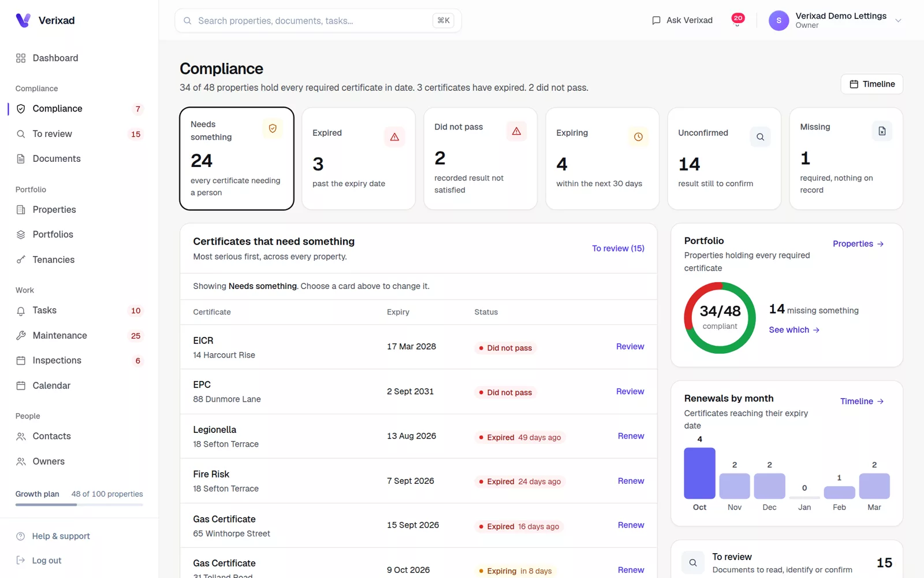The image size is (924, 578).
Task: Open Timeline link in Renewals by month
Action: 862,402
